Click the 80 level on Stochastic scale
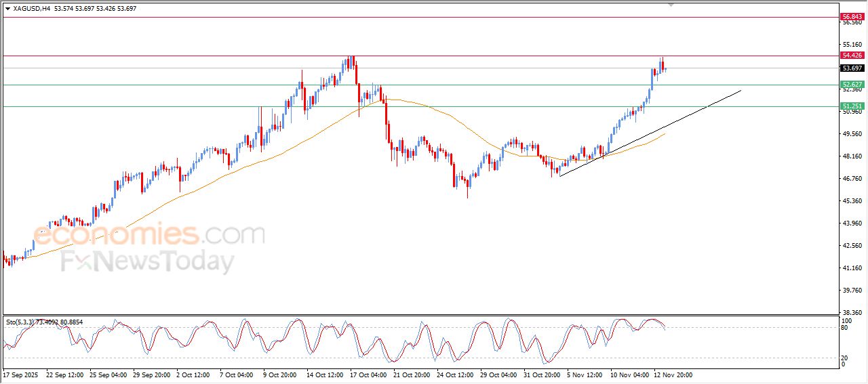 coord(845,328)
